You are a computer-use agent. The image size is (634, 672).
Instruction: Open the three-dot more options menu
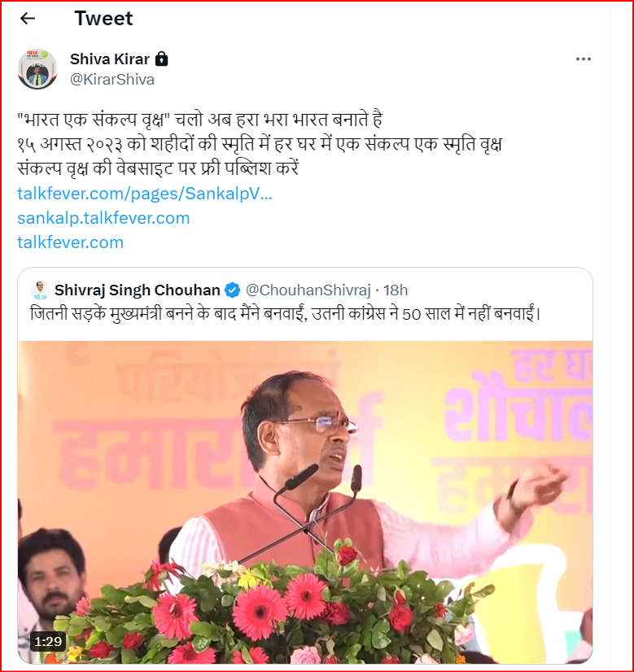click(x=583, y=59)
